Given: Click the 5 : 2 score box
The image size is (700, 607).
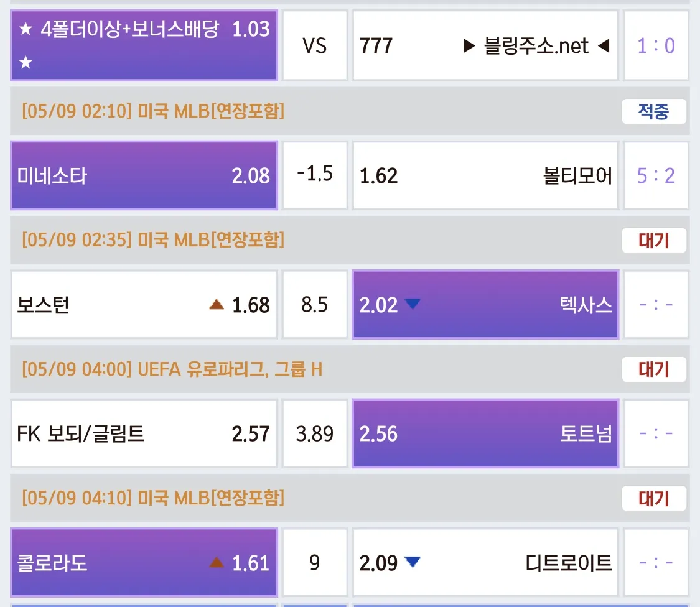Looking at the screenshot, I should click(656, 175).
